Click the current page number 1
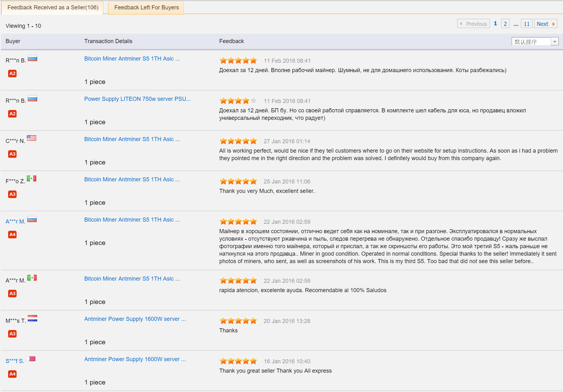Image resolution: width=563 pixels, height=392 pixels. click(x=495, y=24)
